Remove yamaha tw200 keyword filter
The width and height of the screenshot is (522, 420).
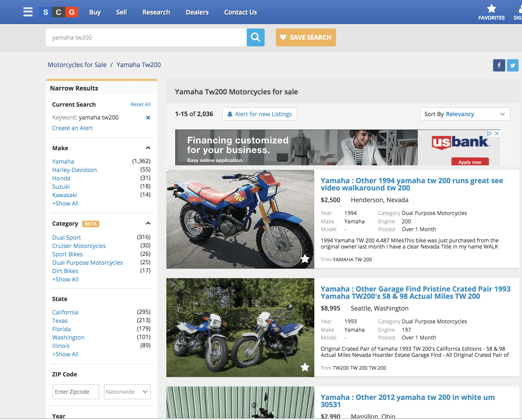[x=148, y=118]
